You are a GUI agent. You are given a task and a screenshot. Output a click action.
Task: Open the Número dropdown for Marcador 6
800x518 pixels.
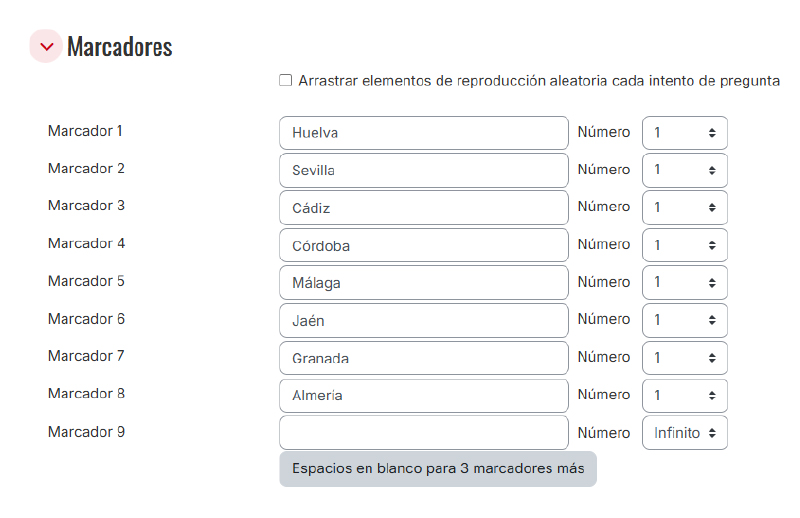[684, 321]
